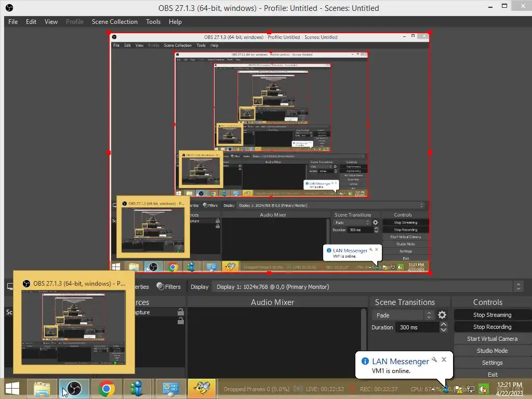Click the recording status indicator icon
The image size is (532, 399).
[x=353, y=389]
